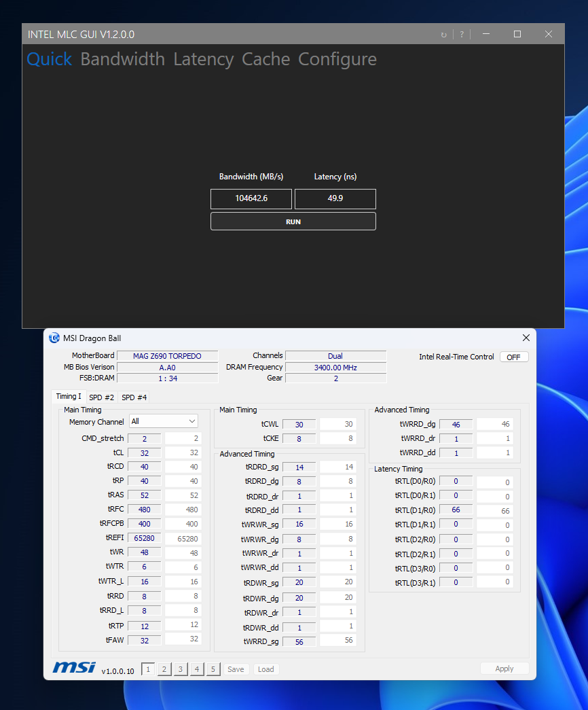Toggle Intel Real-Time Control OFF switch
Image resolution: width=588 pixels, height=710 pixels.
click(514, 357)
